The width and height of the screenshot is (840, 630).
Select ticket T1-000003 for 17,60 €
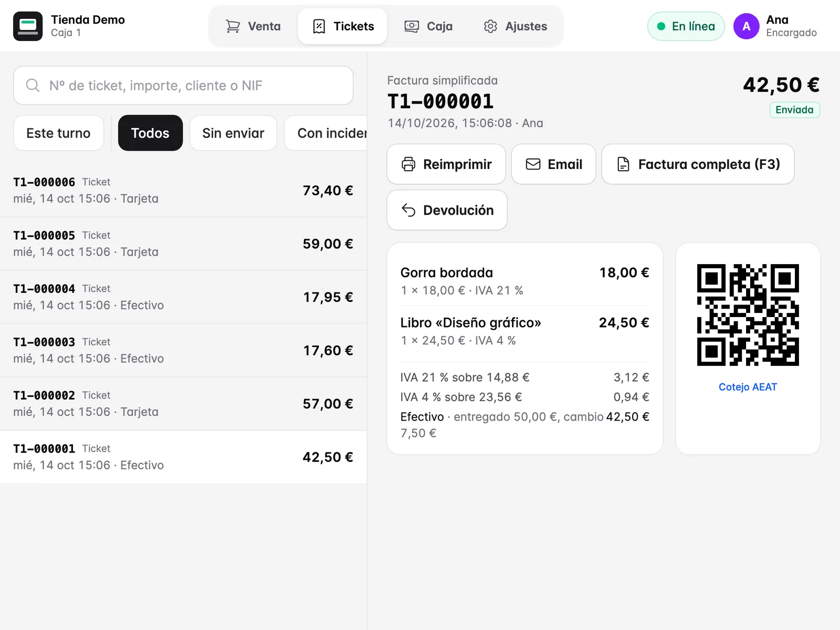(183, 350)
